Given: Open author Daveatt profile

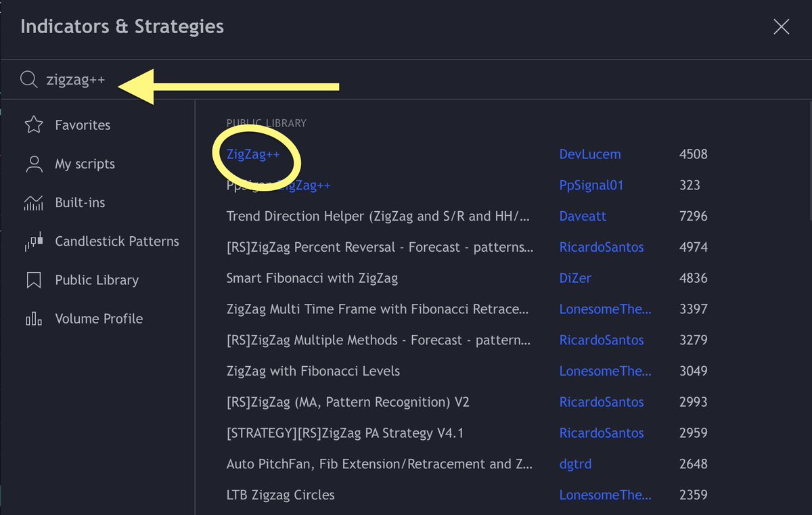Looking at the screenshot, I should point(583,217).
